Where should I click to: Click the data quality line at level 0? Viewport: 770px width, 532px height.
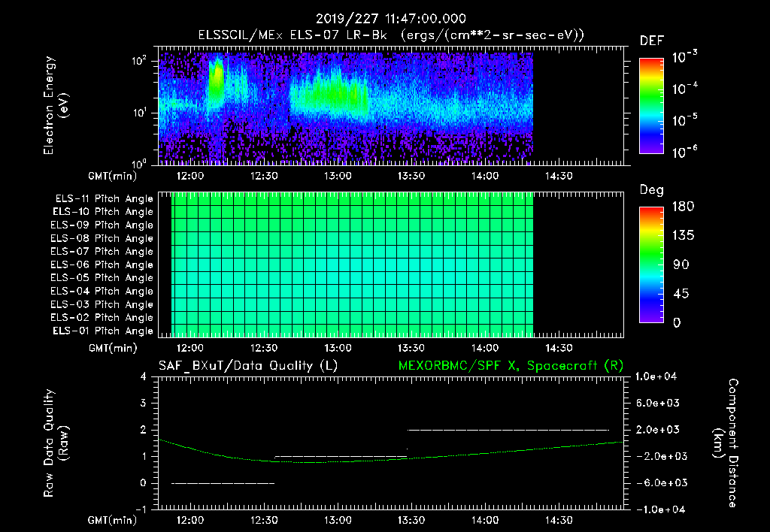pyautogui.click(x=223, y=483)
